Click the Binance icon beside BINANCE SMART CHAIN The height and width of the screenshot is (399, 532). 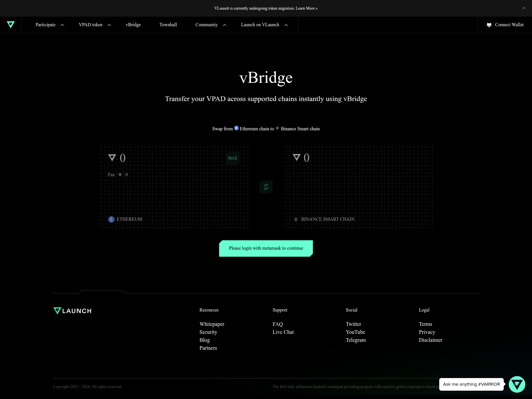(296, 219)
